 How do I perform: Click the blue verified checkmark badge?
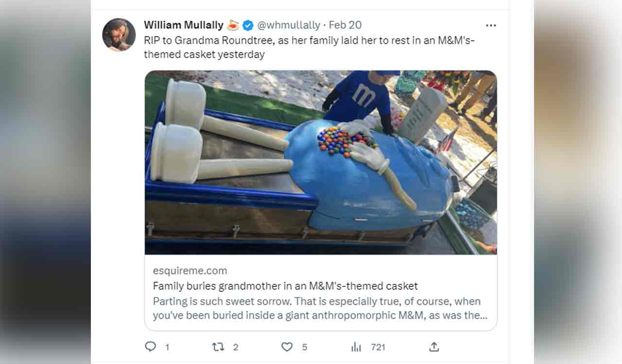249,24
